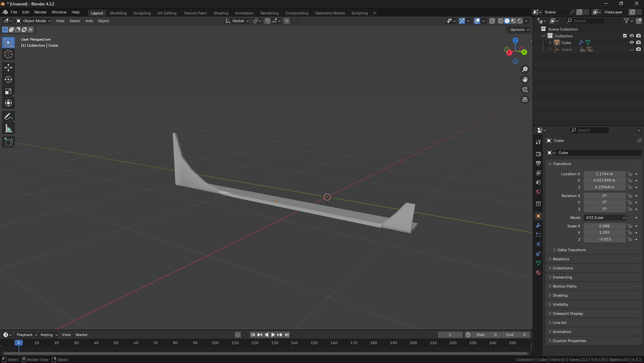644x363 pixels.
Task: Open the viewport Add menu
Action: (x=89, y=21)
